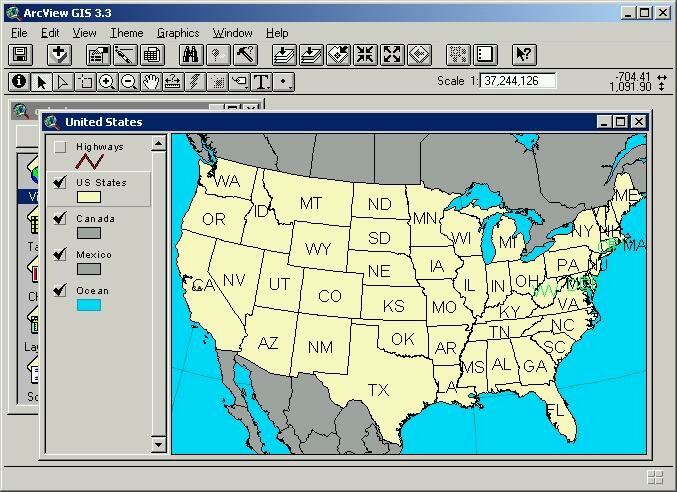The width and height of the screenshot is (677, 492).
Task: Open the Text tool palette
Action: (x=262, y=82)
